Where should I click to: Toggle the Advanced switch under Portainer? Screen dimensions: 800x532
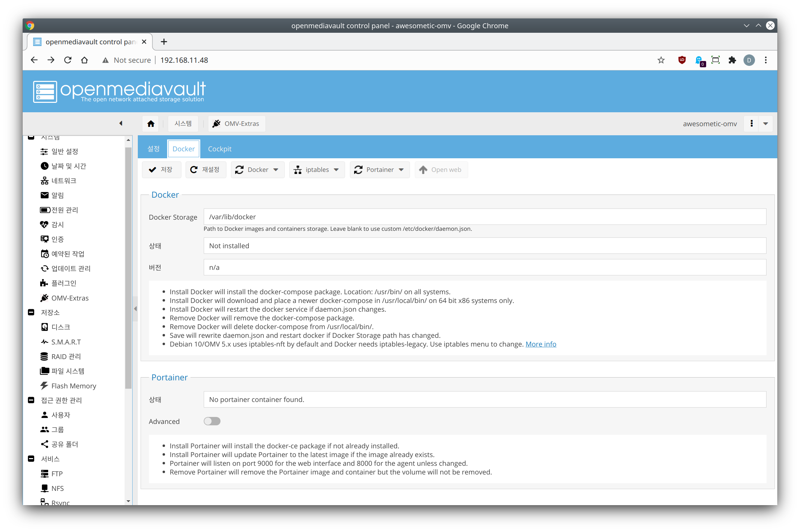tap(212, 421)
